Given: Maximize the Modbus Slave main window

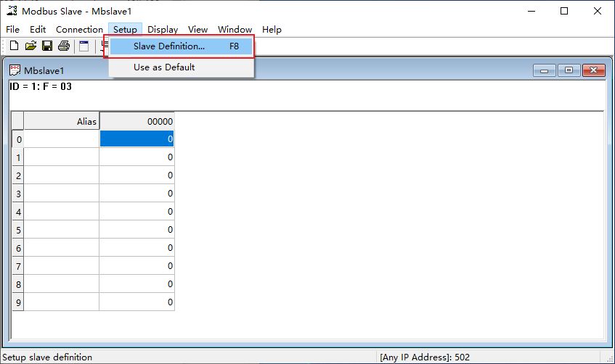Looking at the screenshot, I should 564,11.
